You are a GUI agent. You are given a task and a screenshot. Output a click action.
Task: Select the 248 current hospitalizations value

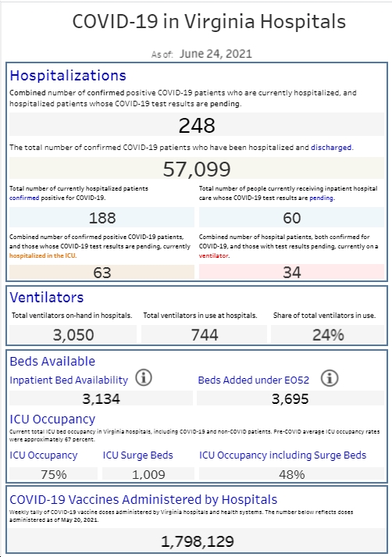(197, 124)
